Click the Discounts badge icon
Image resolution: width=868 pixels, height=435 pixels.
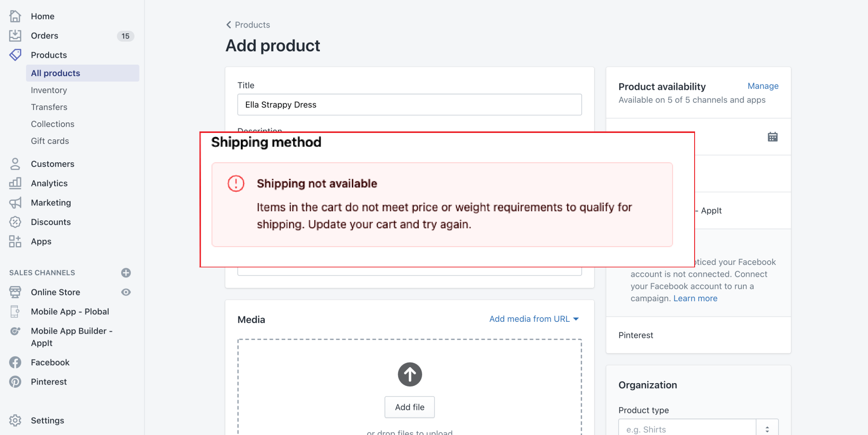coord(15,222)
